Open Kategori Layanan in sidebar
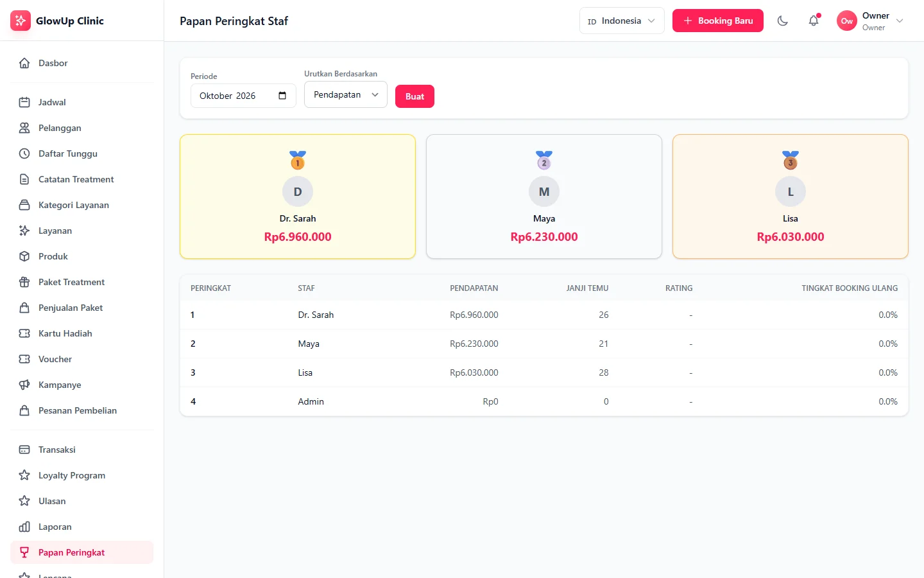The image size is (924, 578). tap(82, 205)
